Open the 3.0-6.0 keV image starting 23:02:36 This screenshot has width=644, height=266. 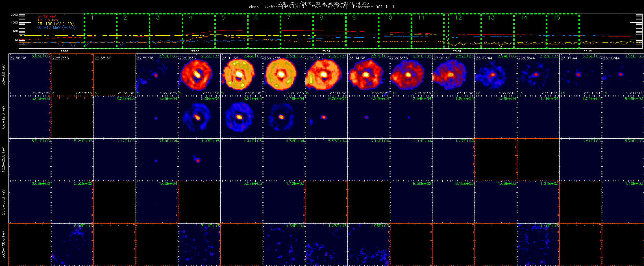[x=284, y=75]
